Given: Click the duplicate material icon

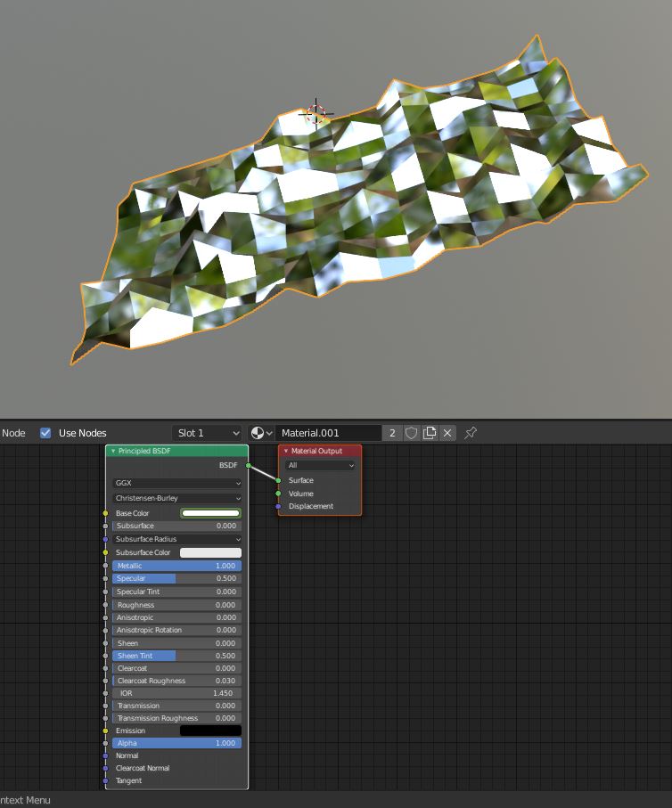Looking at the screenshot, I should (430, 433).
